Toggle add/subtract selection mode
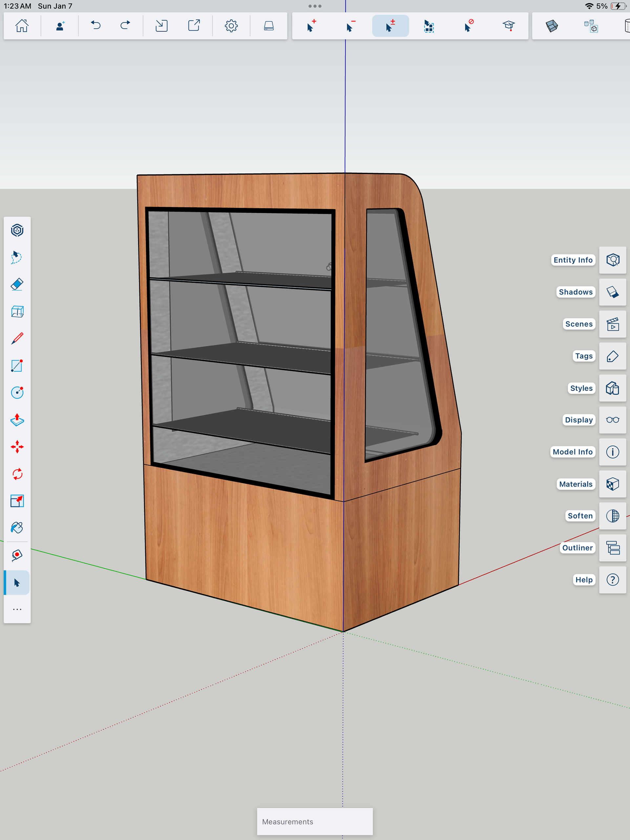Image resolution: width=630 pixels, height=840 pixels. (x=390, y=26)
